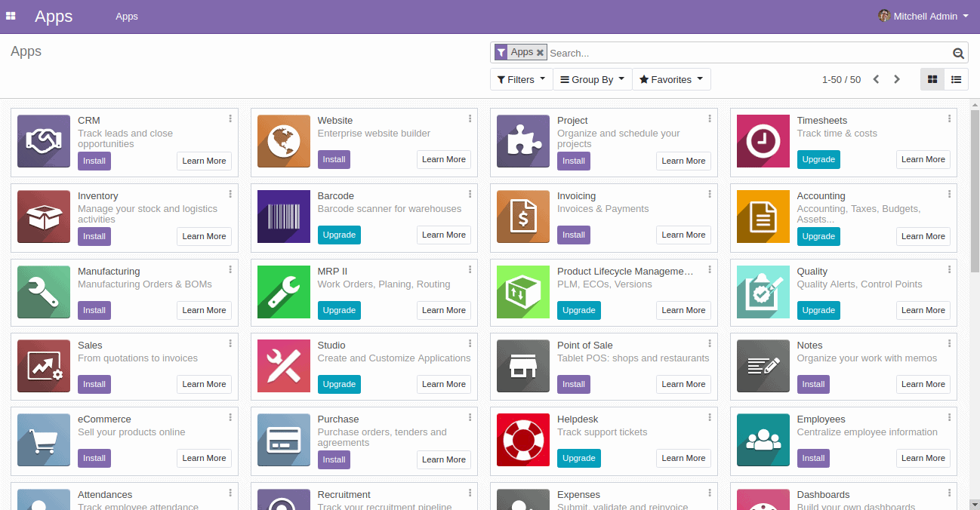Click the 1-50 / 50 pager text
The image size is (980, 510).
(x=841, y=79)
